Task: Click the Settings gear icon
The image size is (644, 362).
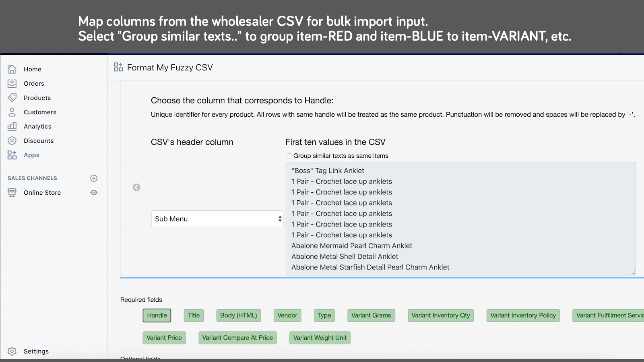Action: [x=12, y=351]
